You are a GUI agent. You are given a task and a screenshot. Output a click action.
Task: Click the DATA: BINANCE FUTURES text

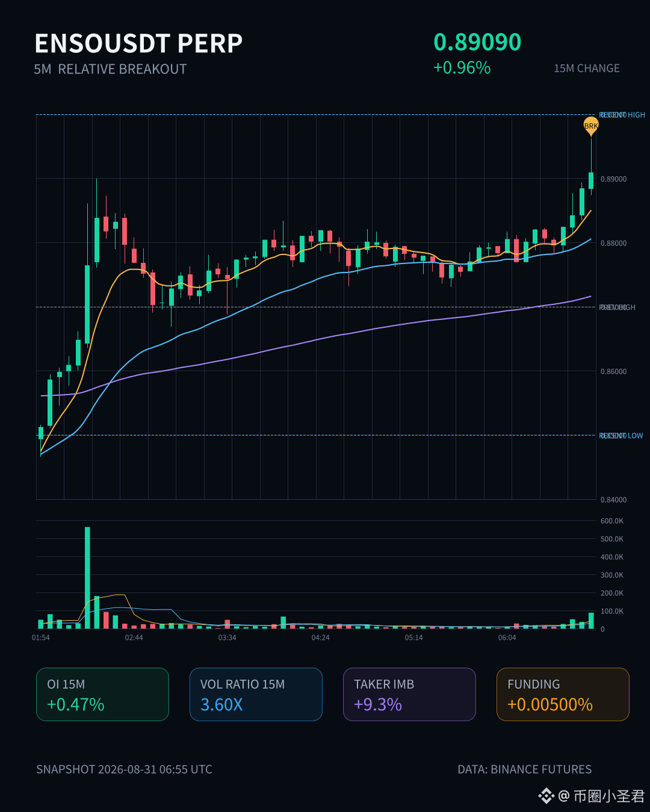point(525,769)
